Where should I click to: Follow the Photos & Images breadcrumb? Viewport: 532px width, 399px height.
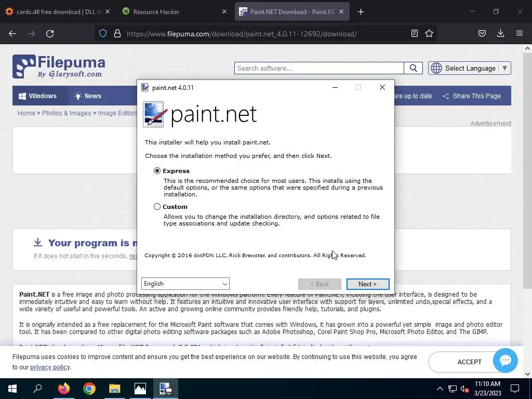66,113
